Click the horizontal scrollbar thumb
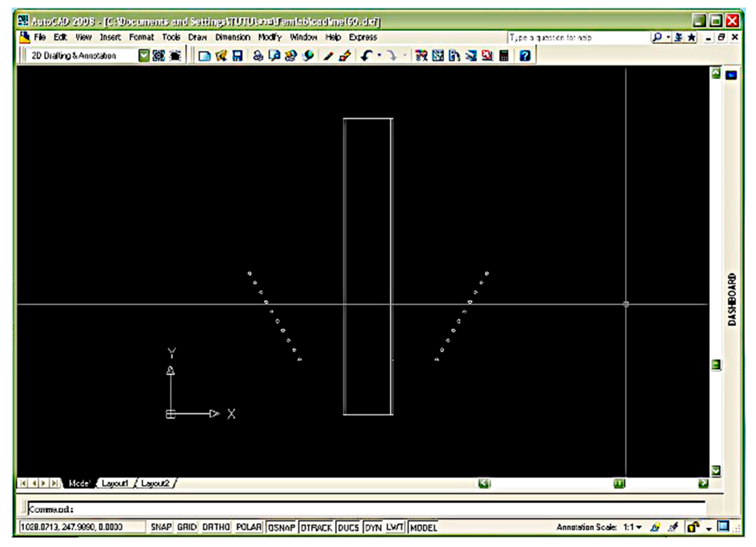This screenshot has width=756, height=547. [619, 483]
